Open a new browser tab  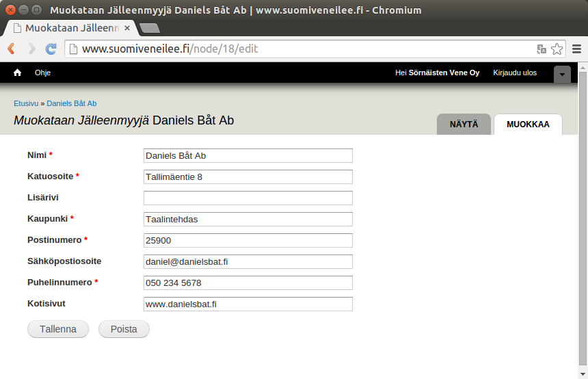(x=150, y=28)
